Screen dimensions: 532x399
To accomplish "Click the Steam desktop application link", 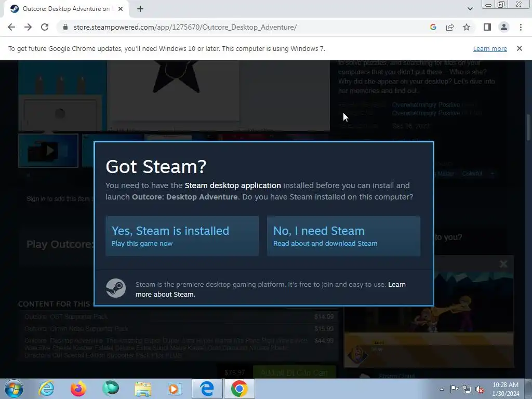I will [x=233, y=185].
